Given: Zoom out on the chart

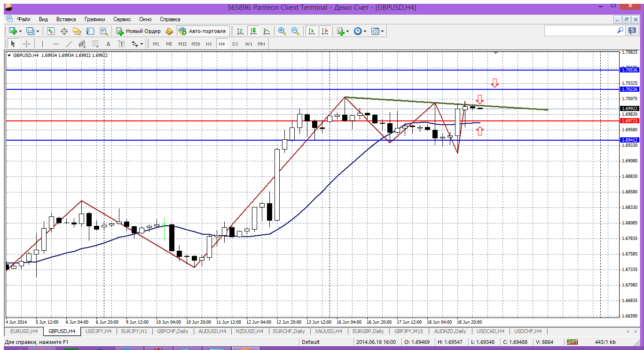Looking at the screenshot, I should 295,31.
